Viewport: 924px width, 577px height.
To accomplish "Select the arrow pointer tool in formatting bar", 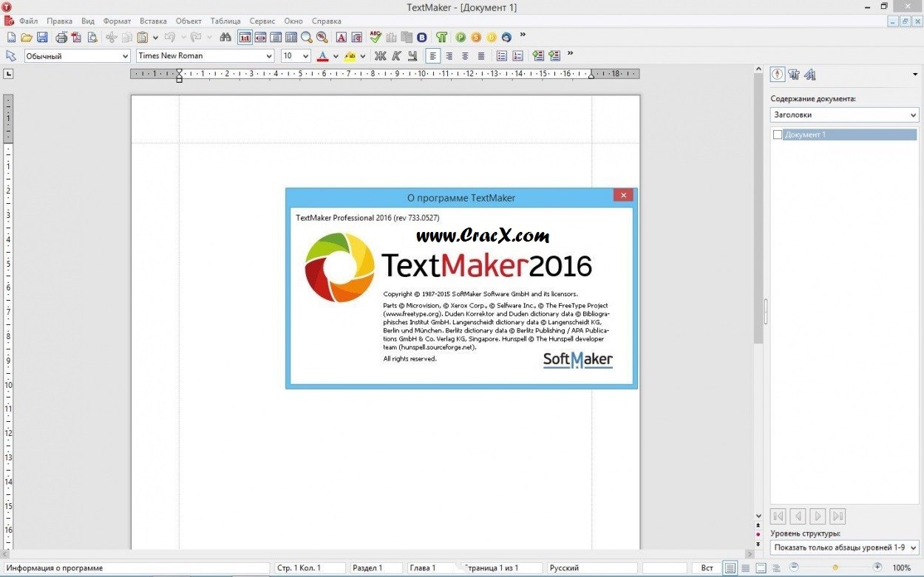I will tap(11, 55).
